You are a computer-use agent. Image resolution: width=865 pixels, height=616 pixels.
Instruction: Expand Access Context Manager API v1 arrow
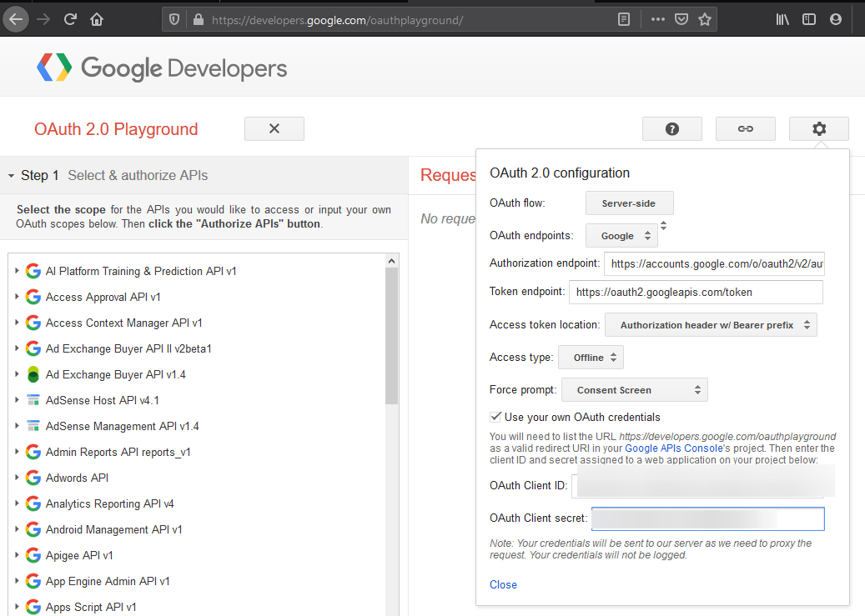point(18,323)
